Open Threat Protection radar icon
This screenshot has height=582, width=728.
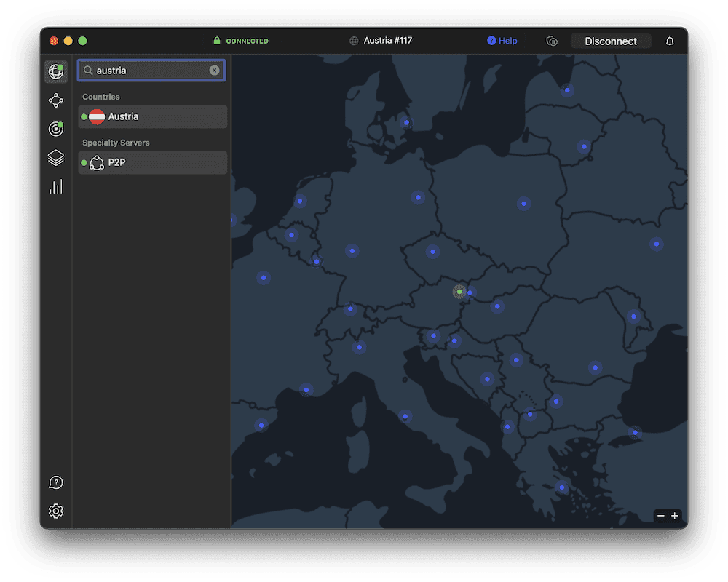pos(56,129)
